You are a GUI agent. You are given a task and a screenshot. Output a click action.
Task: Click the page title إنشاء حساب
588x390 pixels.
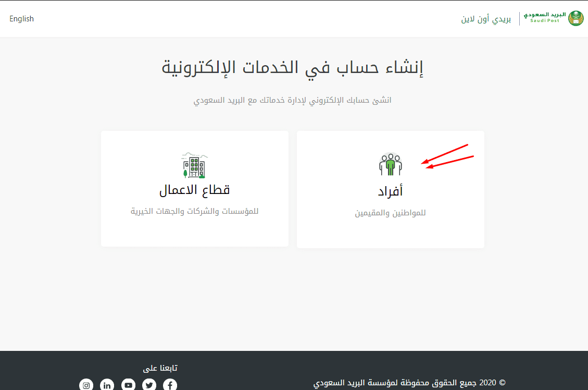coord(294,66)
